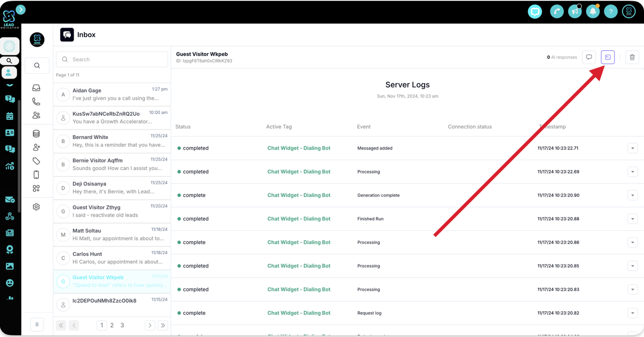Go to page 2 of conversations

point(112,325)
